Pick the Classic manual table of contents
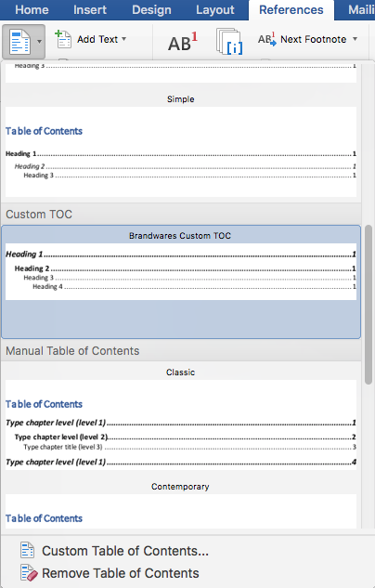This screenshot has width=375, height=588. pyautogui.click(x=181, y=419)
